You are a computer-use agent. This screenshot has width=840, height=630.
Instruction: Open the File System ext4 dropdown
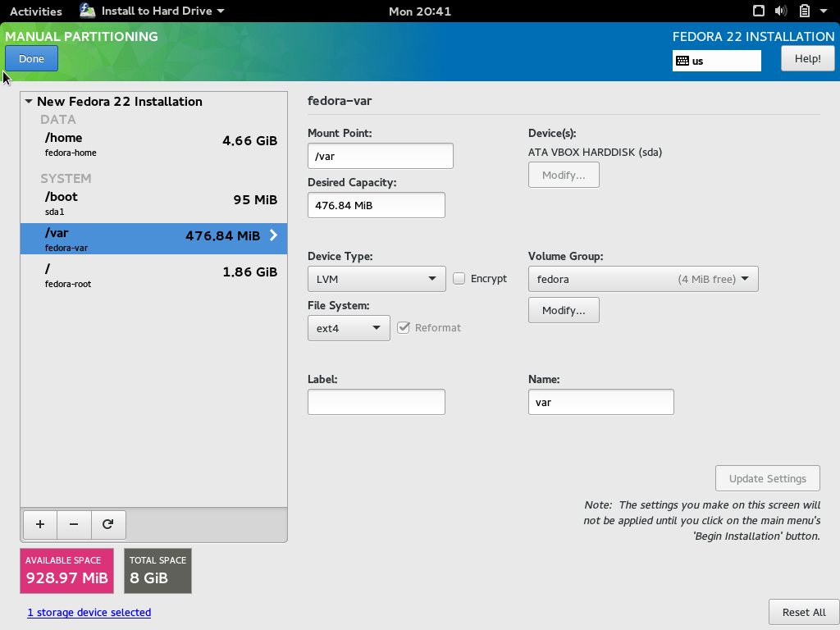[x=349, y=328]
